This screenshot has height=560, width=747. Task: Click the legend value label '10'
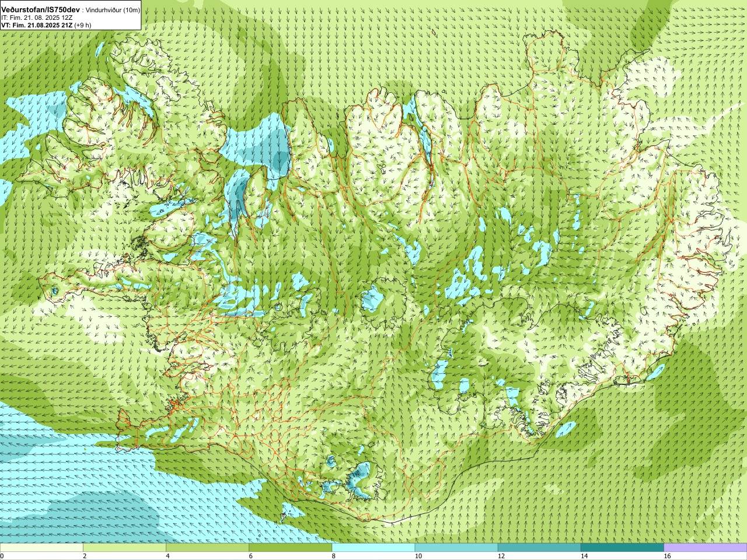point(418,556)
